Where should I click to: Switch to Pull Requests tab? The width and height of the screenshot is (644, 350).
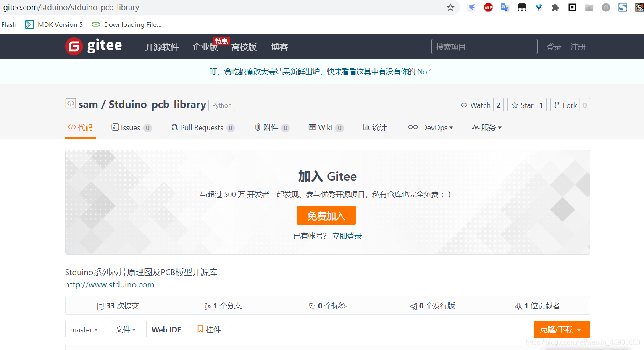pos(203,128)
